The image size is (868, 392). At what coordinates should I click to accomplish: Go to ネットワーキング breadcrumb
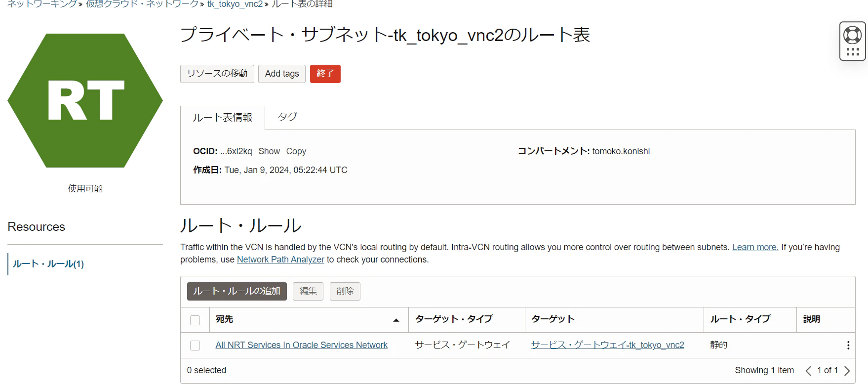tap(42, 4)
